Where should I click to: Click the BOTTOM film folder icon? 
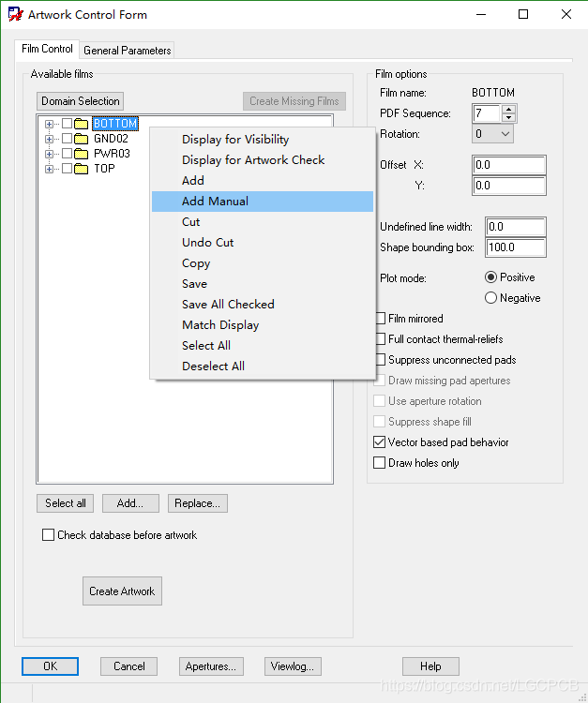(x=82, y=124)
